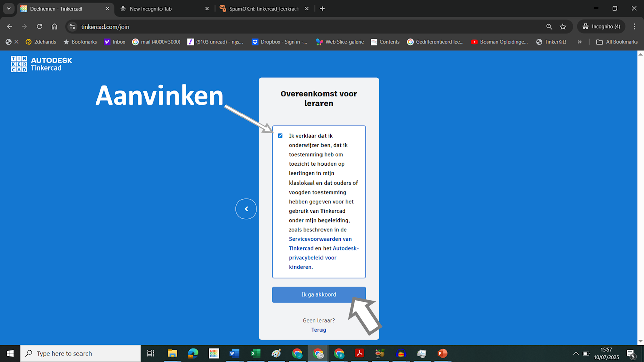
Task: Close the 'Deelnemen - Tinkercad' tab
Action: tap(107, 9)
